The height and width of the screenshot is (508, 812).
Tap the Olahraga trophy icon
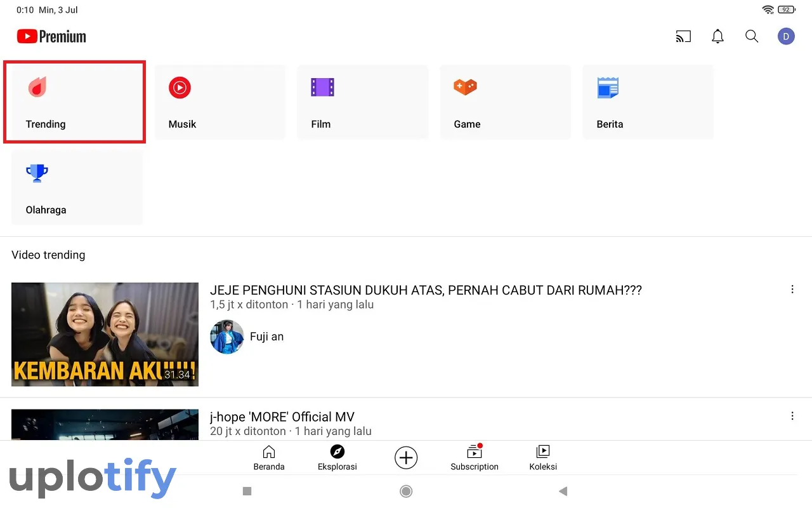pos(37,173)
